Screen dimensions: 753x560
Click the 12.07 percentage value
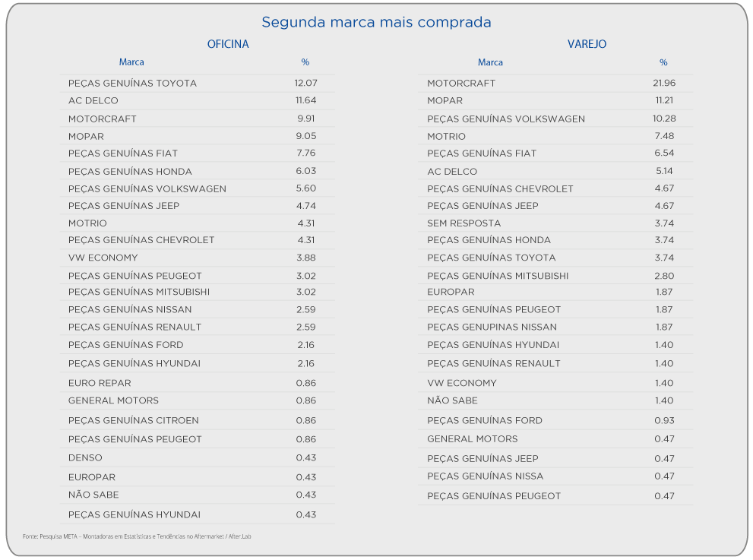pyautogui.click(x=305, y=83)
